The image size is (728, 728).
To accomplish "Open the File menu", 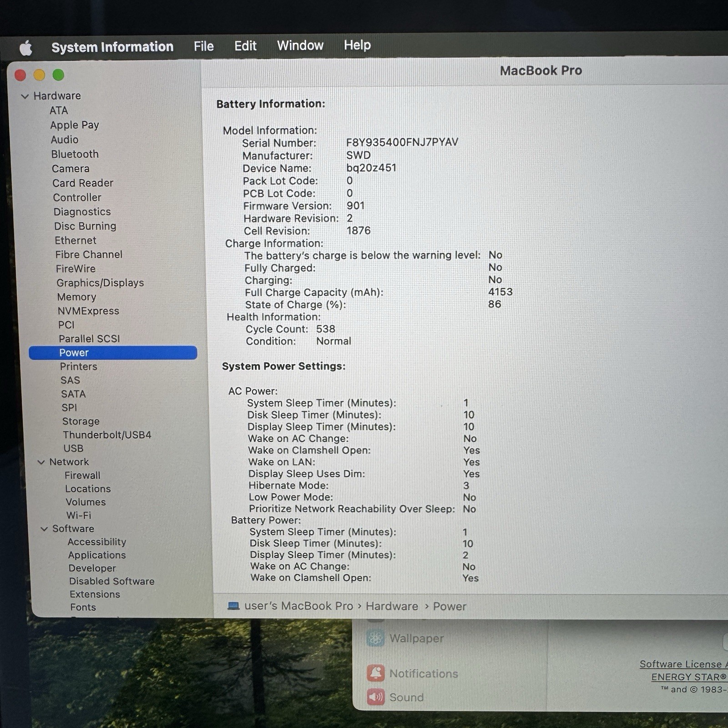I will tap(203, 46).
